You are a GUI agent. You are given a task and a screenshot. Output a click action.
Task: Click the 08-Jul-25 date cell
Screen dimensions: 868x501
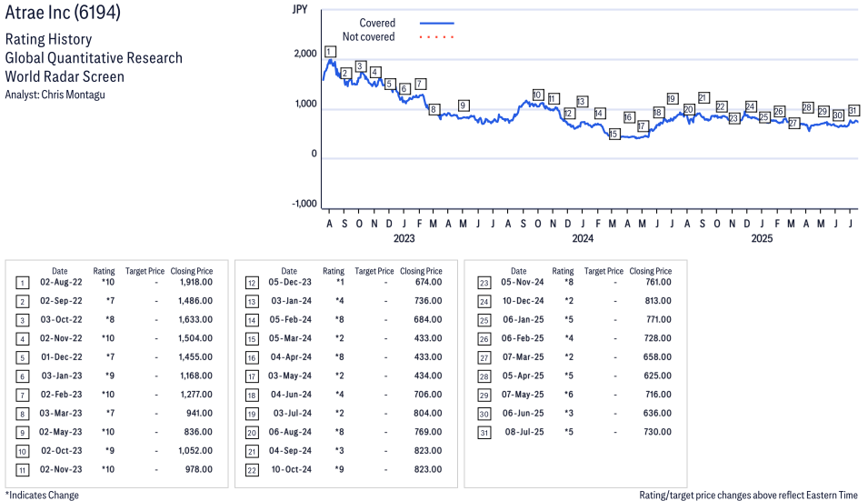coord(524,433)
